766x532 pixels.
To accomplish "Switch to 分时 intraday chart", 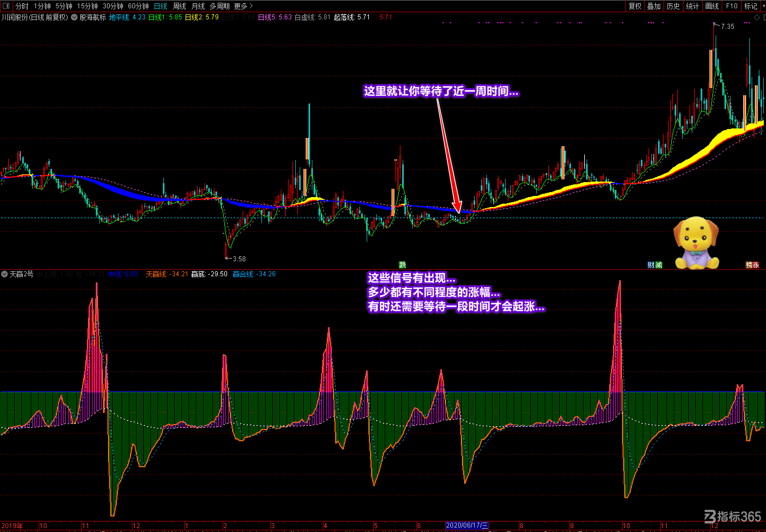I will pyautogui.click(x=22, y=6).
